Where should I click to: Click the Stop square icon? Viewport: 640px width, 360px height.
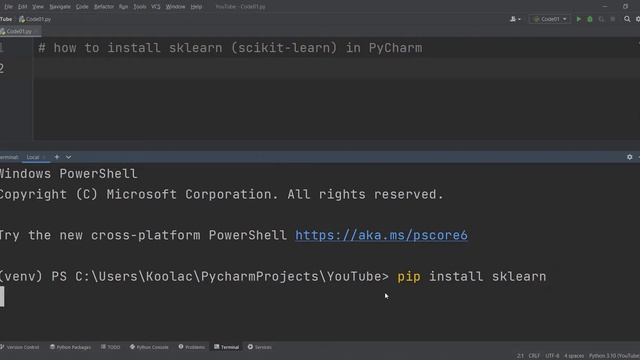613,19
